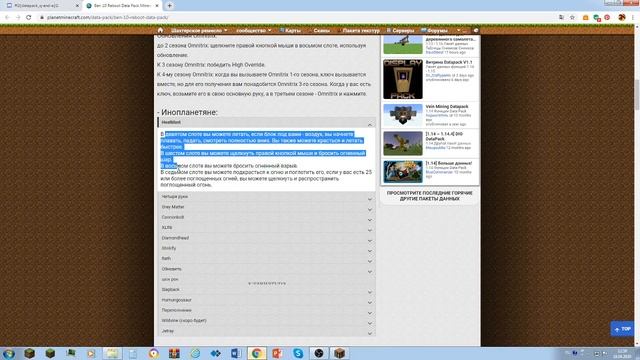The height and width of the screenshot is (360, 640).
Task: Open the blue TeamViewer arrows taskbar icon
Action: [x=216, y=353]
